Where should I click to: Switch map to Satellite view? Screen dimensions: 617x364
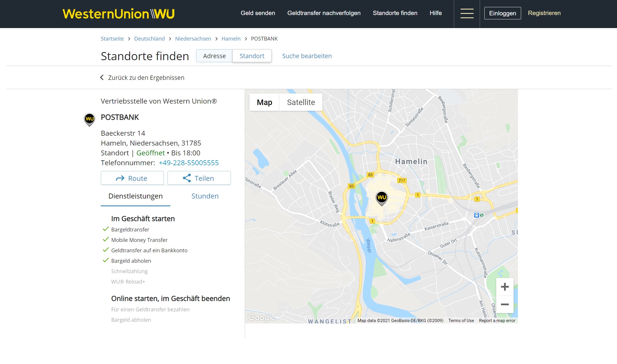tap(301, 102)
